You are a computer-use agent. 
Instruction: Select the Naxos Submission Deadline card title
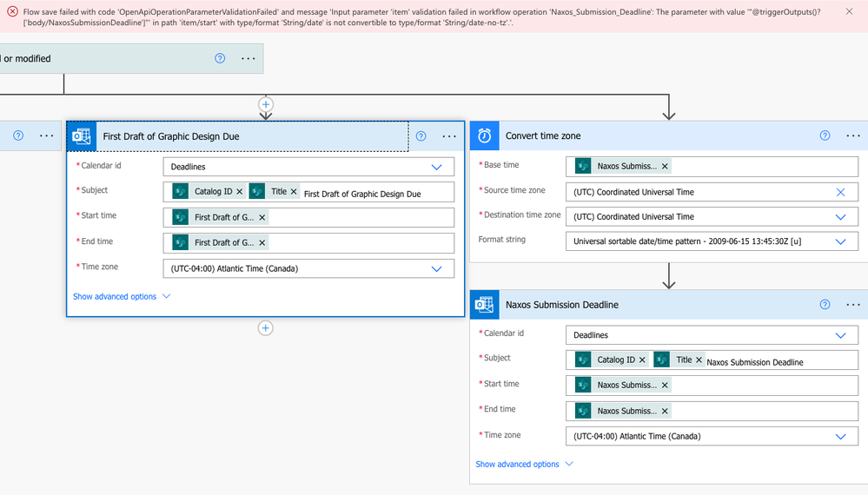(x=562, y=305)
